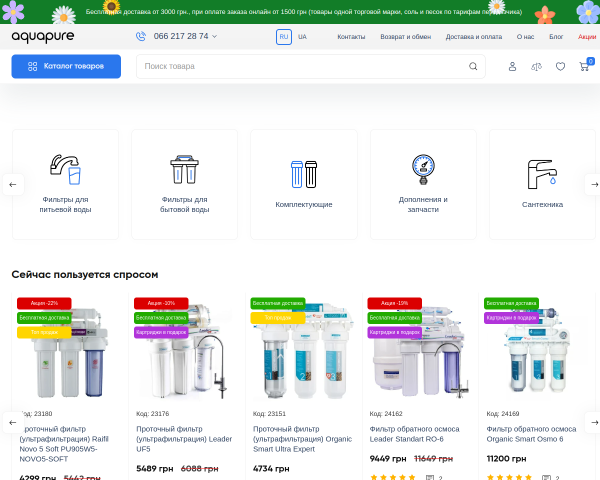Focus the Поиск товара search field
The width and height of the screenshot is (600, 480).
[302, 66]
